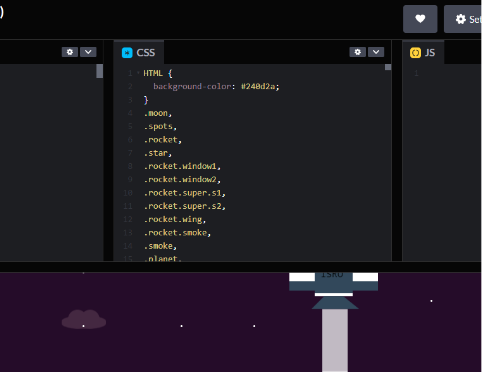Collapse the HTML rule fold arrow
This screenshot has width=482, height=372.
138,72
